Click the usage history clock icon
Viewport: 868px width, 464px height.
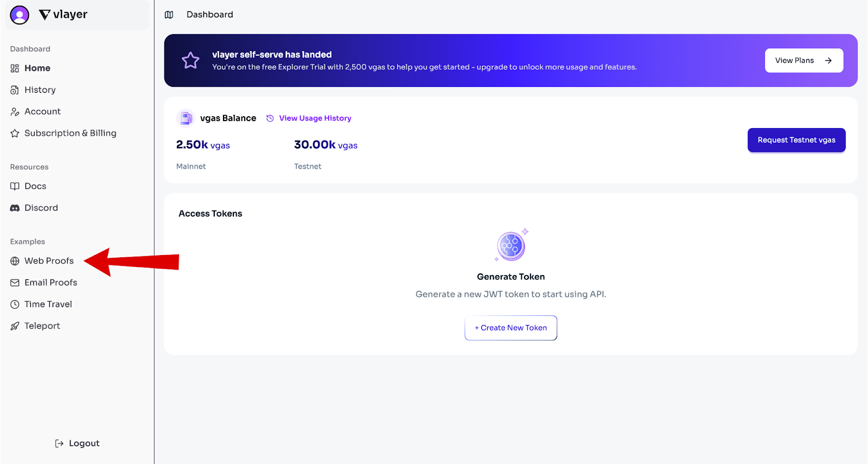[x=270, y=118]
